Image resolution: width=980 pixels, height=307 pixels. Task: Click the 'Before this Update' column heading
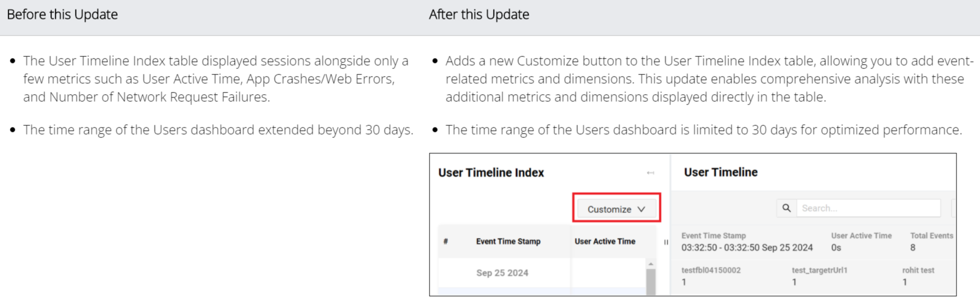[62, 15]
